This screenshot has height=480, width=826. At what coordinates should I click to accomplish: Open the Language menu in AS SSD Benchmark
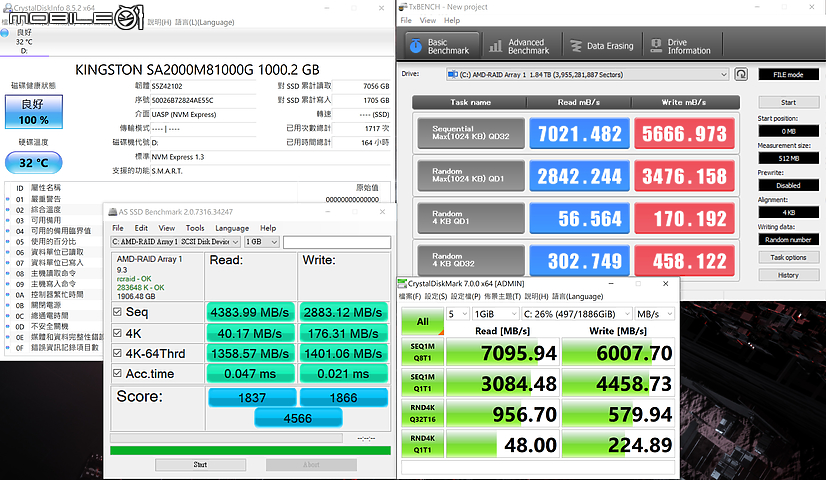tap(232, 228)
